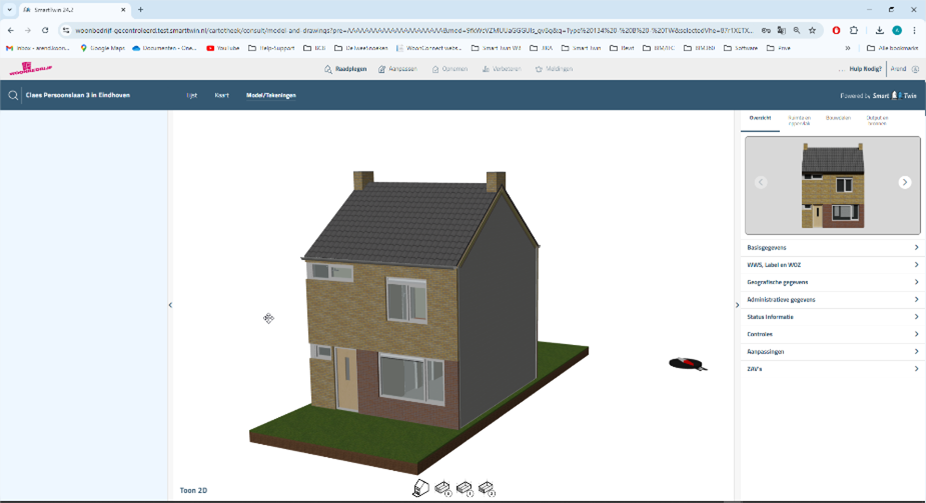Expand the Basisgegevens section

point(831,248)
